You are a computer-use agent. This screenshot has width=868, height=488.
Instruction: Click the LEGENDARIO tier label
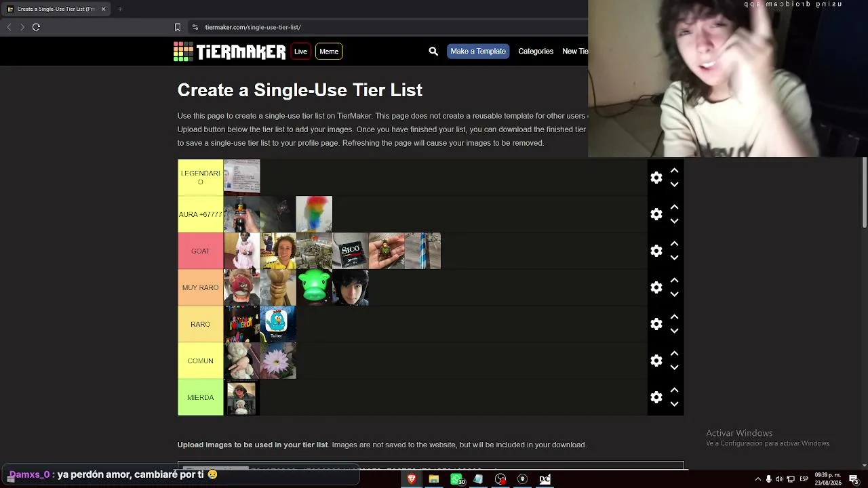pyautogui.click(x=201, y=178)
